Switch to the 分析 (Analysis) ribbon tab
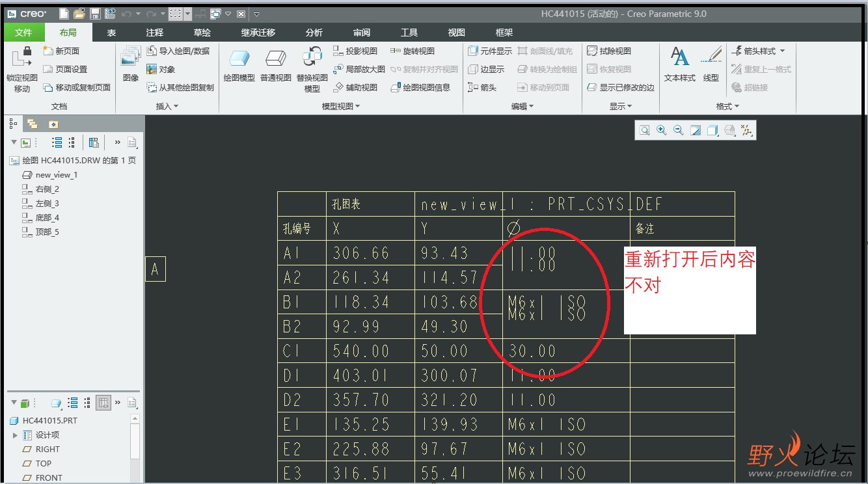 [x=314, y=33]
